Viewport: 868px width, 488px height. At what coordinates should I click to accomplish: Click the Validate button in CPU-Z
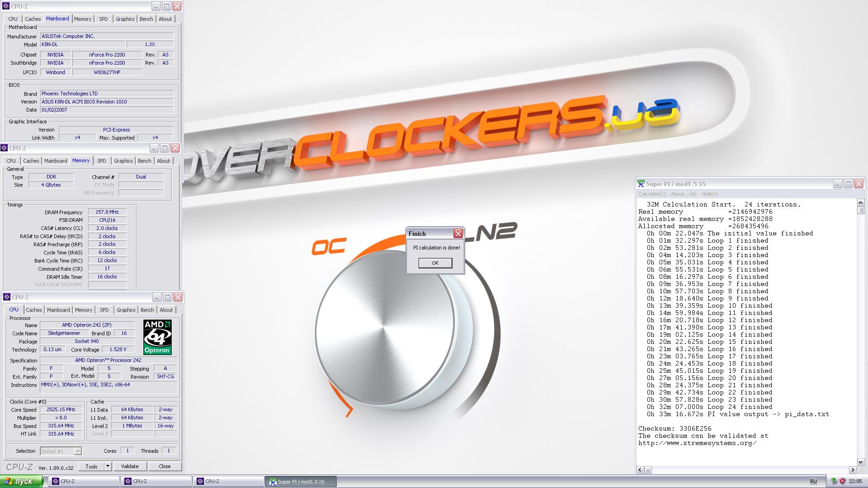(x=130, y=466)
